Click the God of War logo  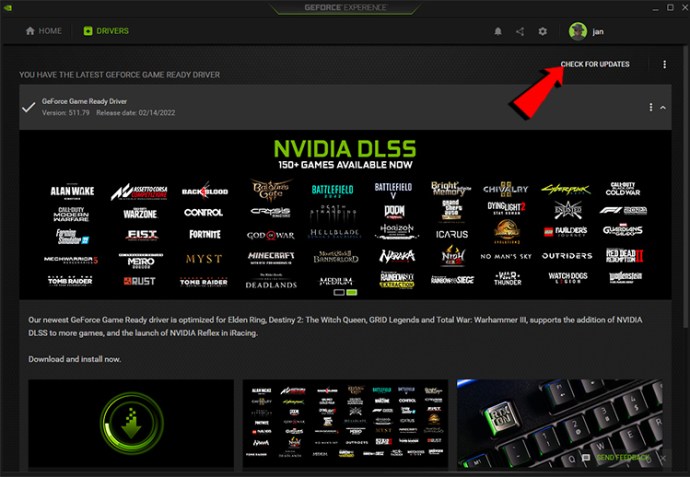point(270,235)
